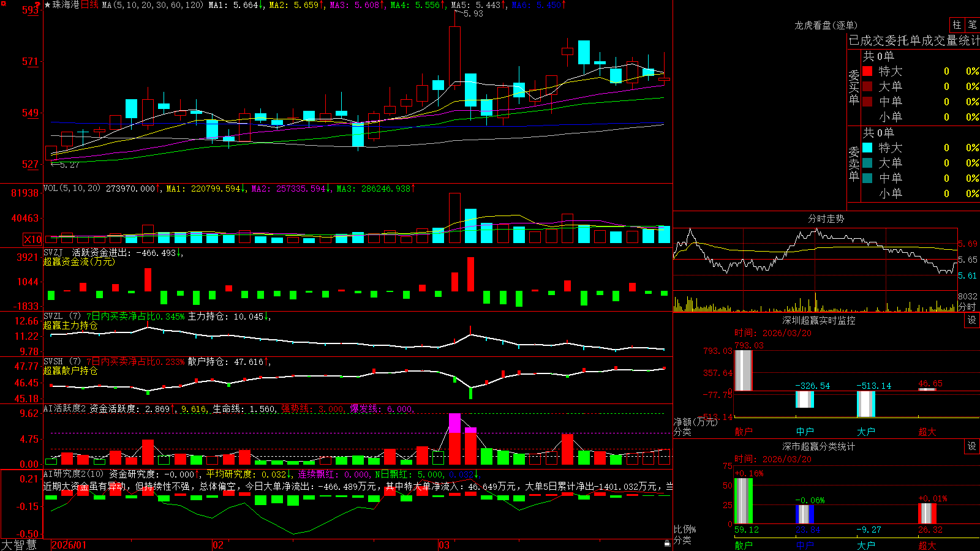
Task: Click the X10 volume multiplier box
Action: click(x=32, y=239)
